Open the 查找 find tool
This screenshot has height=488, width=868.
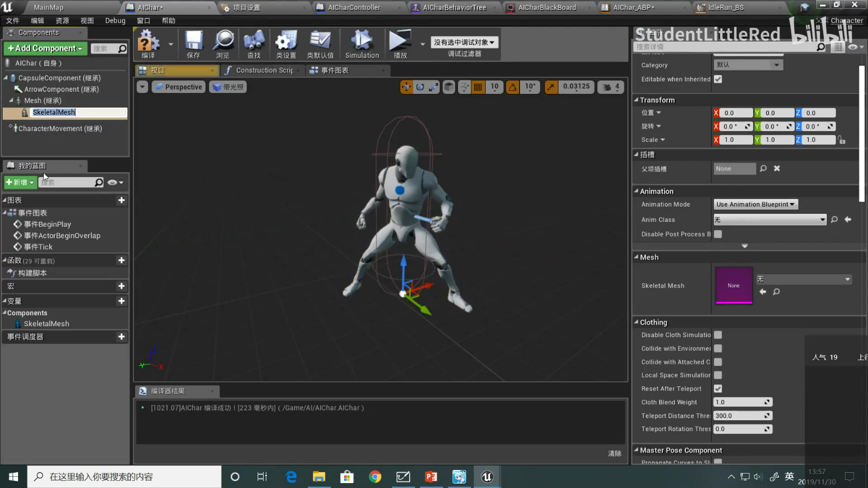(x=254, y=44)
